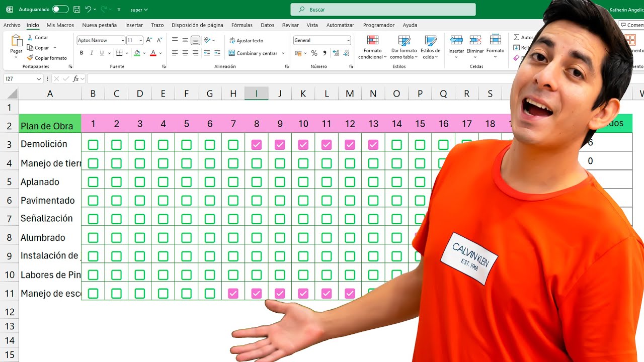Toggle italic formatting

coord(92,53)
